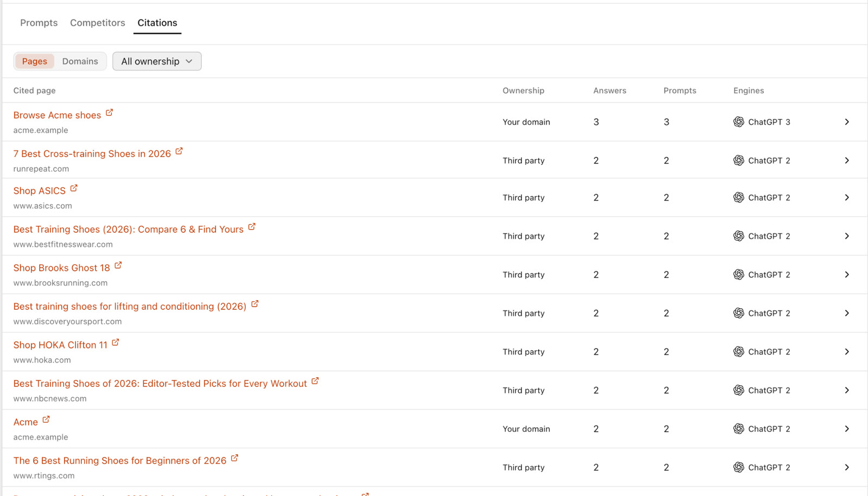Viewport: 868px width, 496px height.
Task: Click the Ownership column header
Action: (x=523, y=91)
